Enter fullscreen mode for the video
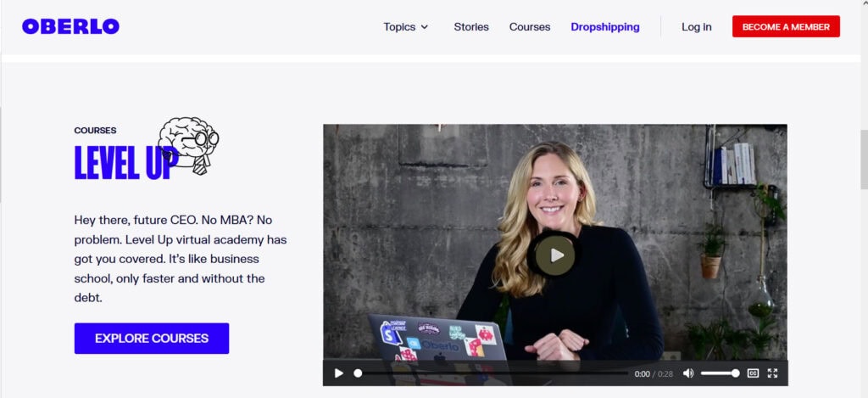The image size is (868, 398). (772, 373)
